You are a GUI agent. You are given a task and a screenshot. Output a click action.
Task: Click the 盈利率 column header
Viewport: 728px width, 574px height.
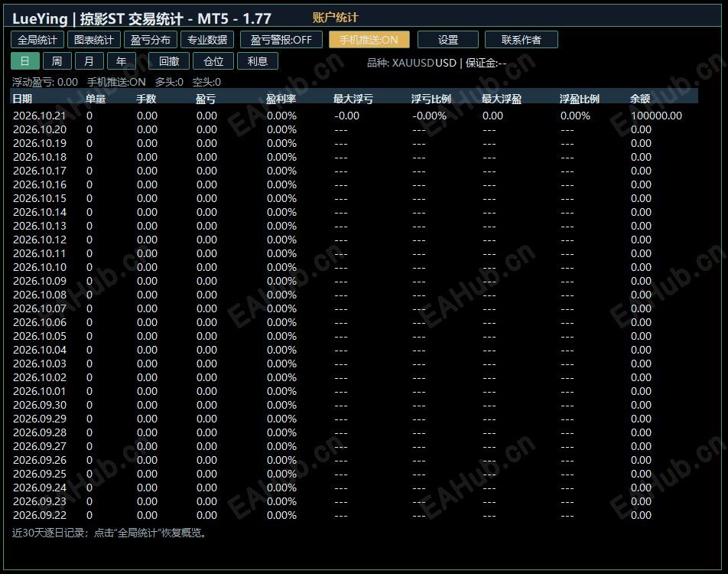pos(281,99)
